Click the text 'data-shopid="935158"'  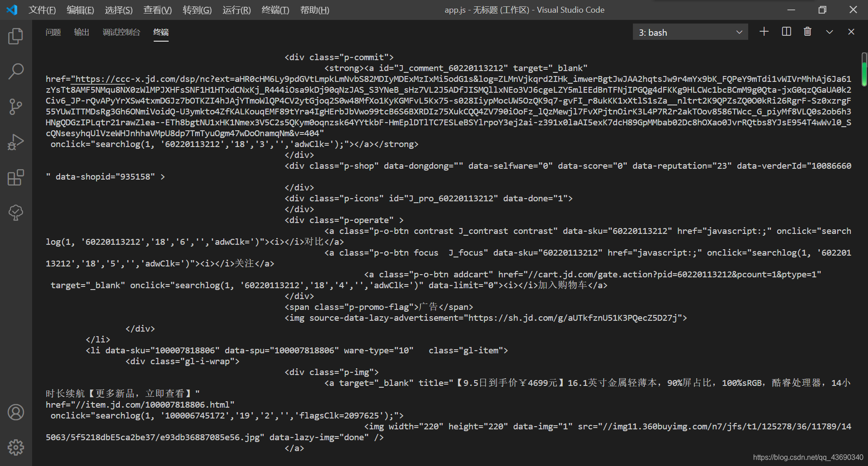coord(105,177)
